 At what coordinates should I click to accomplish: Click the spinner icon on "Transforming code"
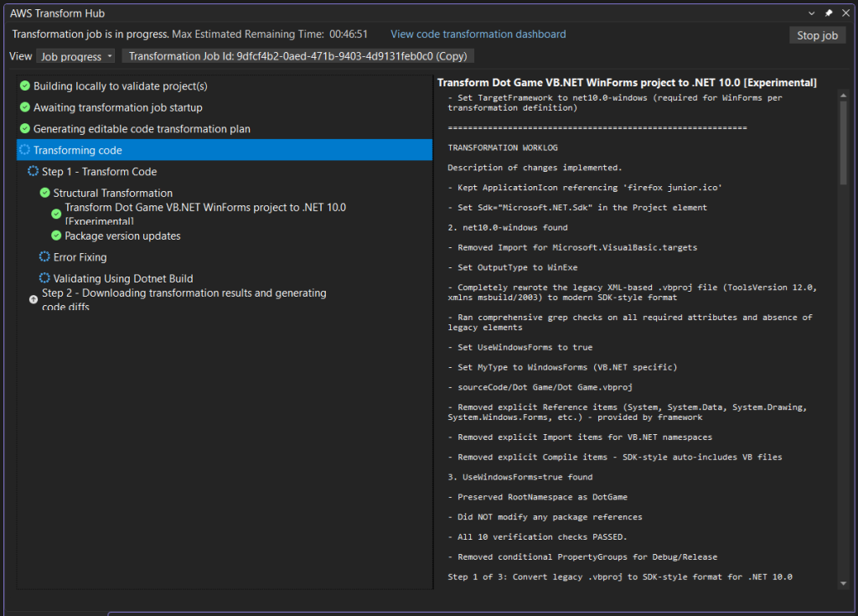point(23,149)
